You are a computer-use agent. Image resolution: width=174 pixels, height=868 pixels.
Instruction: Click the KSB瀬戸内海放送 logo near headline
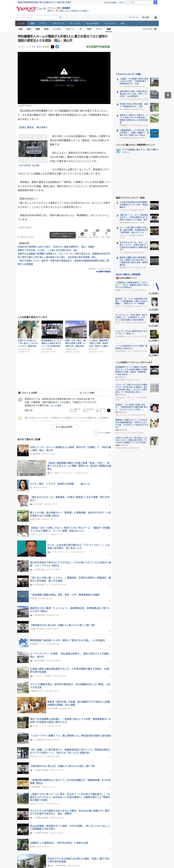click(x=98, y=47)
